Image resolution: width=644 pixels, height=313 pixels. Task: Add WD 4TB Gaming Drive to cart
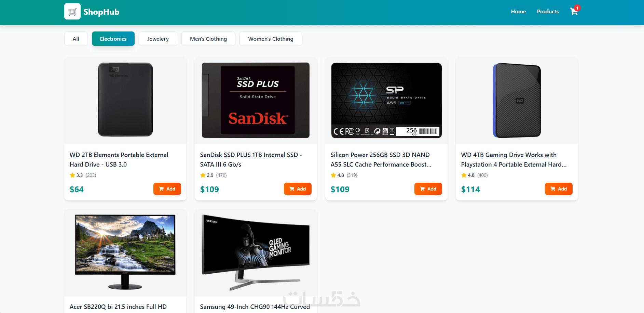(x=559, y=189)
